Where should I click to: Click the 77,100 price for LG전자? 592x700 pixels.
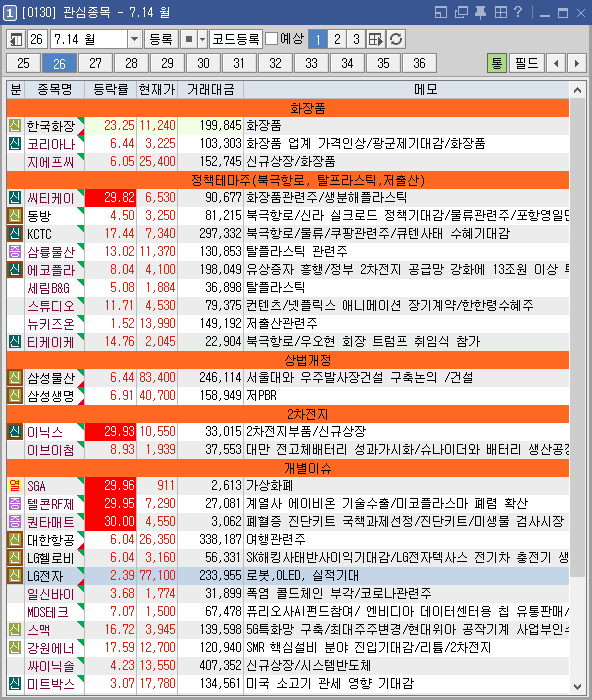158,575
